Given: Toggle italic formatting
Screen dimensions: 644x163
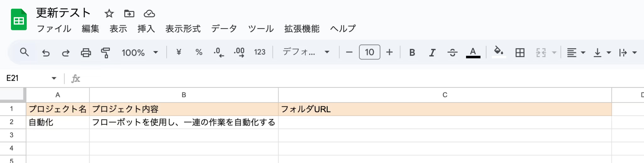Looking at the screenshot, I should (432, 52).
